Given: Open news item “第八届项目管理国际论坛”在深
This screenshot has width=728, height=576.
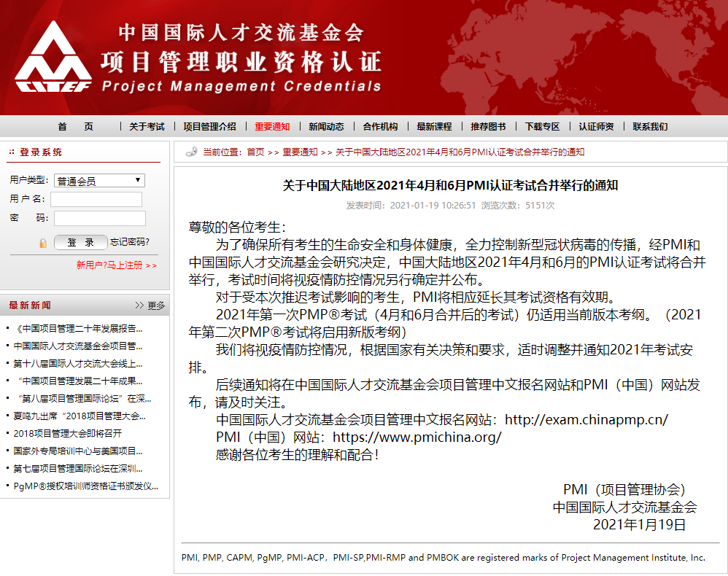Looking at the screenshot, I should click(85, 399).
